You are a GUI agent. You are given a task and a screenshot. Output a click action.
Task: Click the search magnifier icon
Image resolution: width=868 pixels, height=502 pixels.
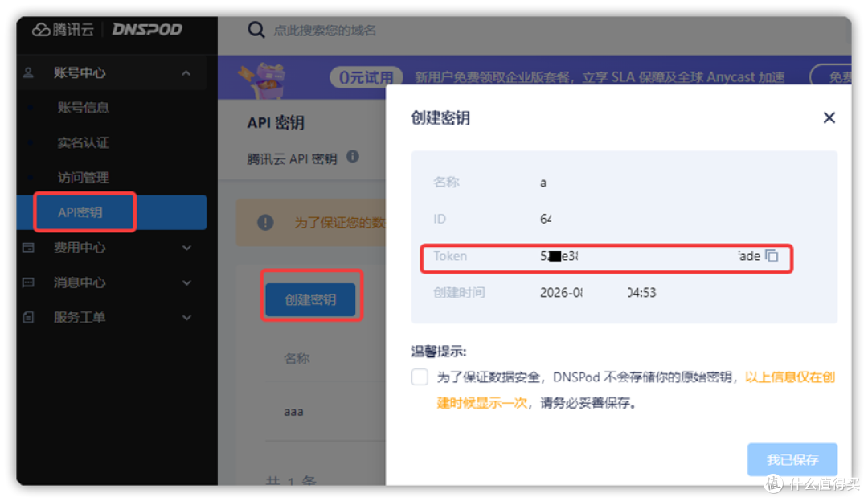point(256,30)
